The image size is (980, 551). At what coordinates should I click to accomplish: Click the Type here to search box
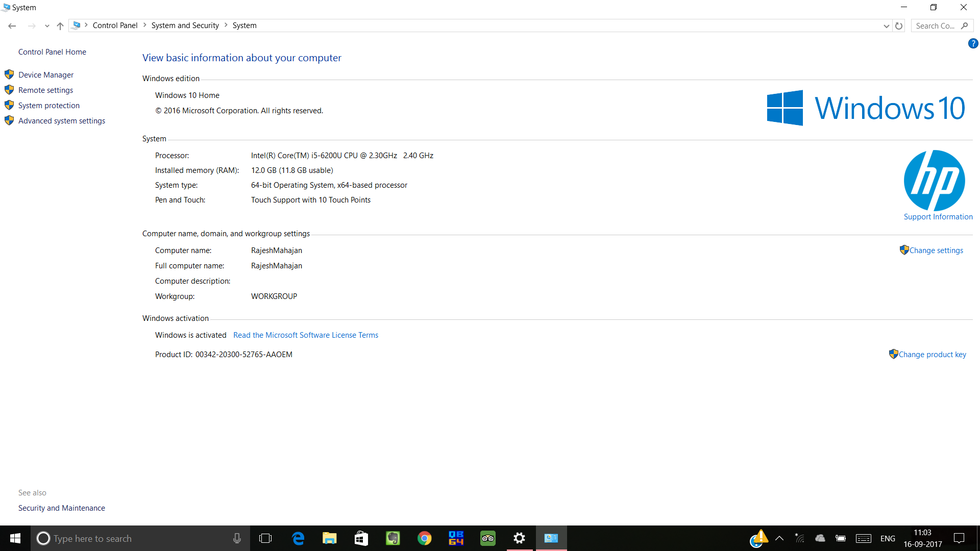pyautogui.click(x=140, y=538)
